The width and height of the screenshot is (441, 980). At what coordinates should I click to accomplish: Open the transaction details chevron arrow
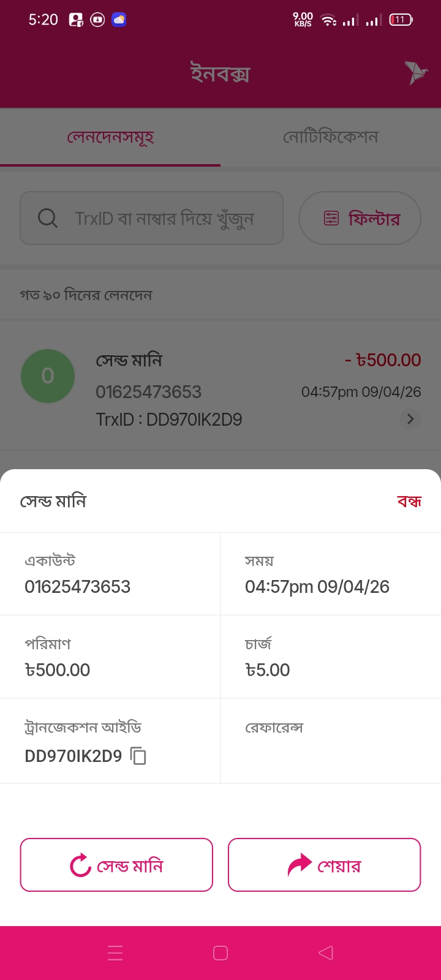410,419
